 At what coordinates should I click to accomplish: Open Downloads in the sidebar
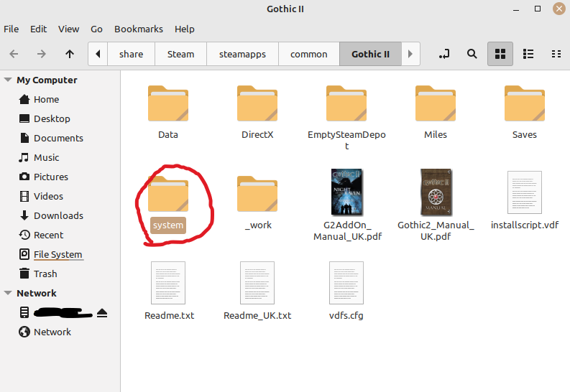[60, 215]
